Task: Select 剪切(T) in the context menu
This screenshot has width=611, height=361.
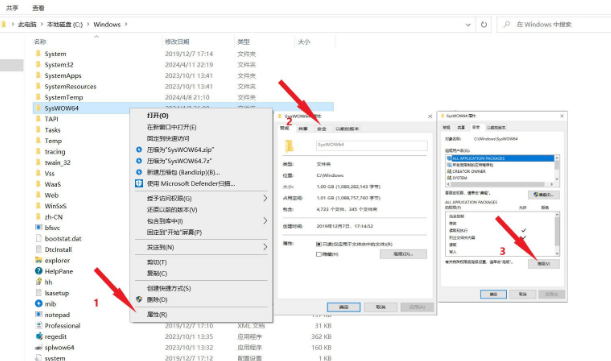Action: coord(157,262)
